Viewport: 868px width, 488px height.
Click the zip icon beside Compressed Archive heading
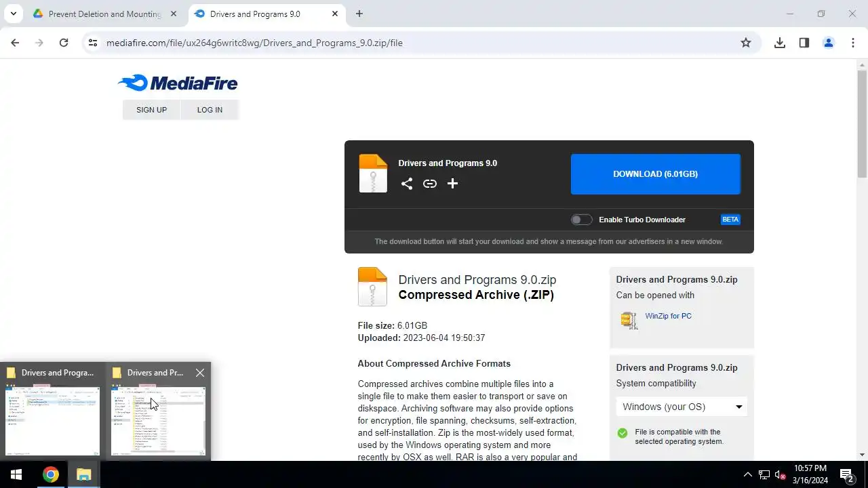[372, 287]
